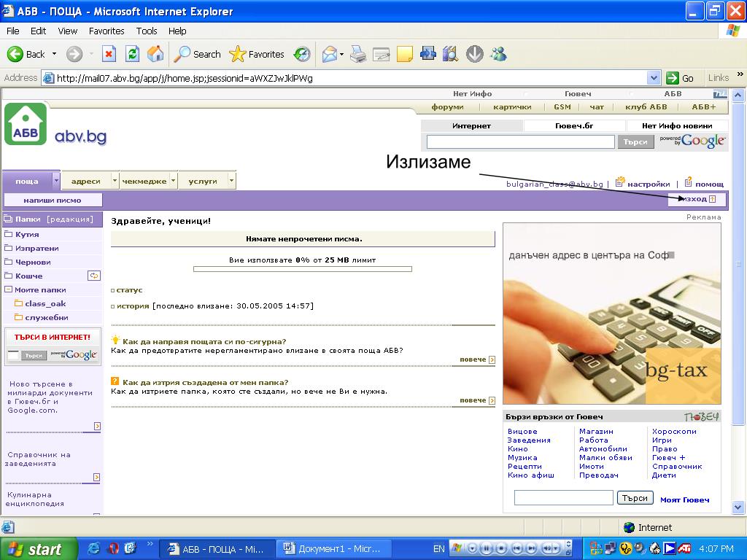Log out with изход button
The height and width of the screenshot is (560, 747).
697,199
